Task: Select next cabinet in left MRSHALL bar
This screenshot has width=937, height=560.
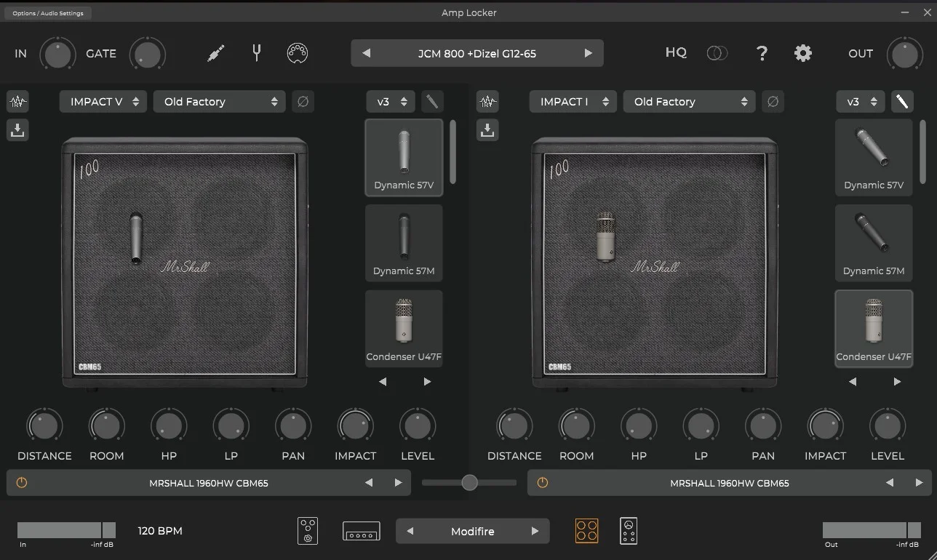Action: [x=398, y=483]
